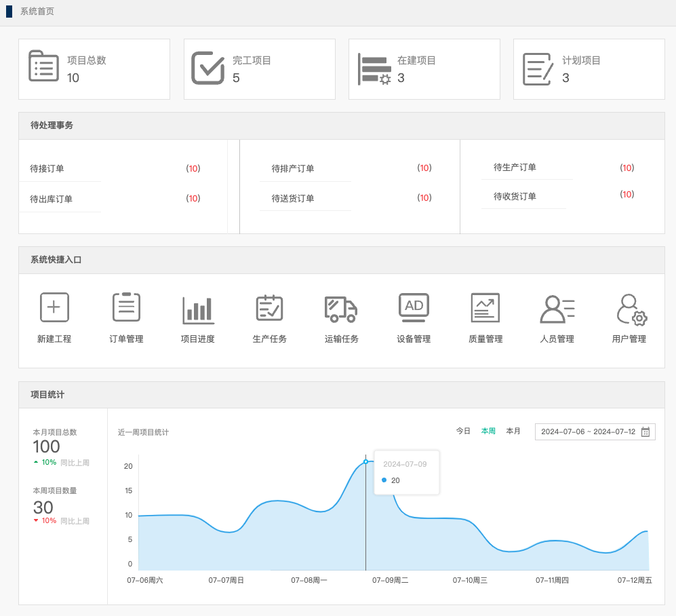Open 待排产订单 pending item
Screen dimensions: 676x616
click(293, 169)
